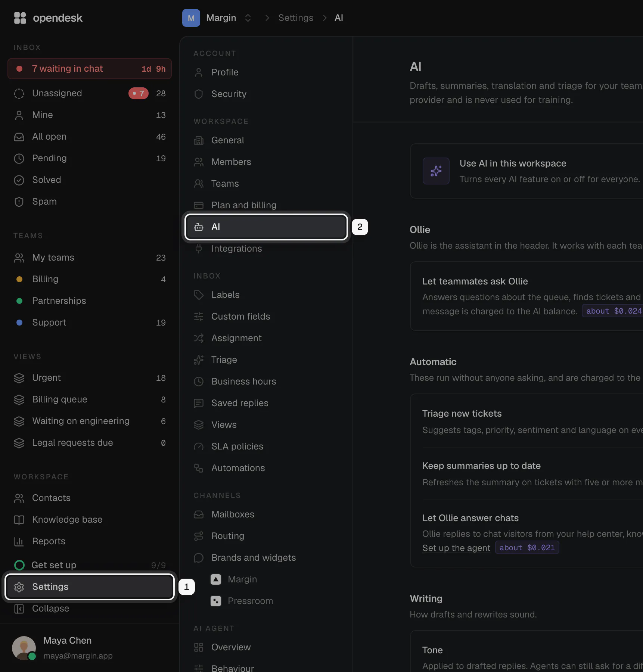This screenshot has height=672, width=643.
Task: Open the Billing team inbox
Action: pos(90,279)
